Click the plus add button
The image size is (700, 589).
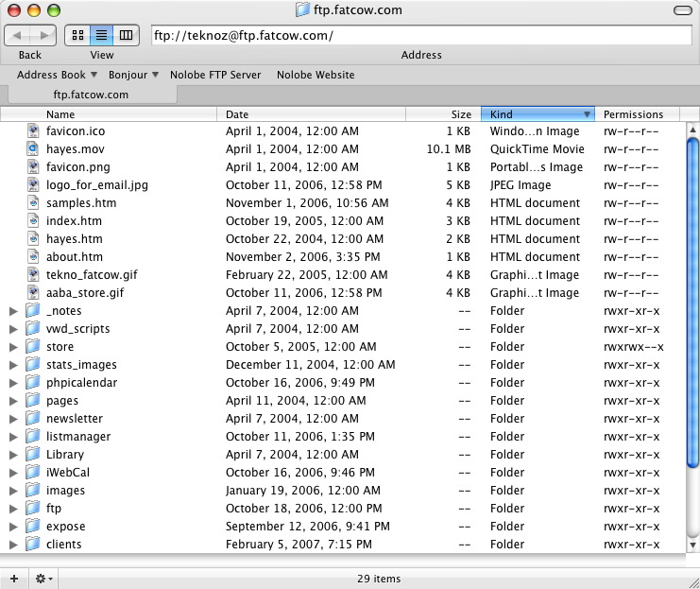14,579
